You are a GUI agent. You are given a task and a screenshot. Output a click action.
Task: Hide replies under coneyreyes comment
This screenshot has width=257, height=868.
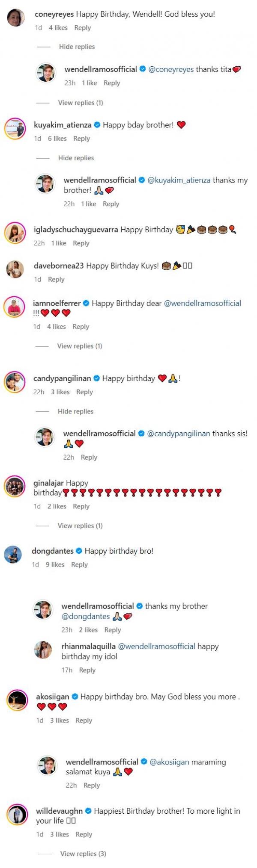click(77, 47)
